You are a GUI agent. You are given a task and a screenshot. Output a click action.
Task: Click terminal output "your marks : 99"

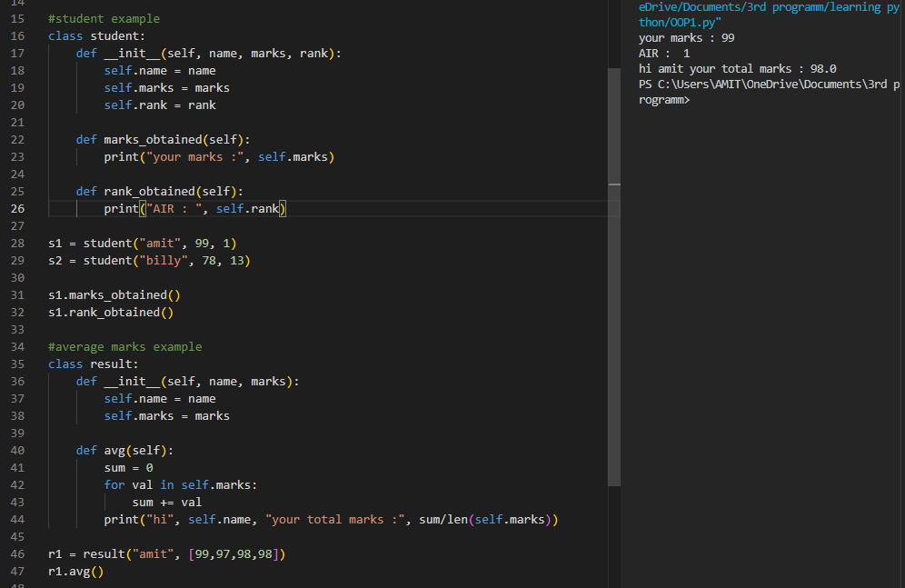(686, 38)
